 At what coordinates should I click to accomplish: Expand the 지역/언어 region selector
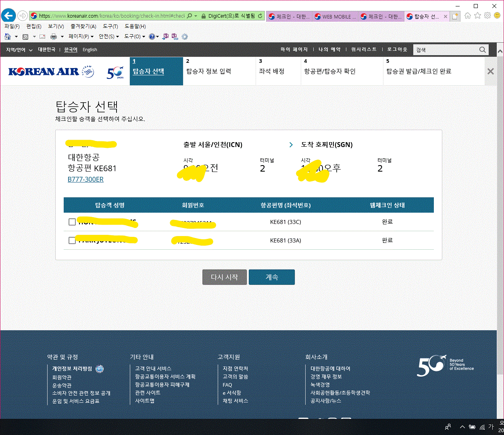[19, 50]
